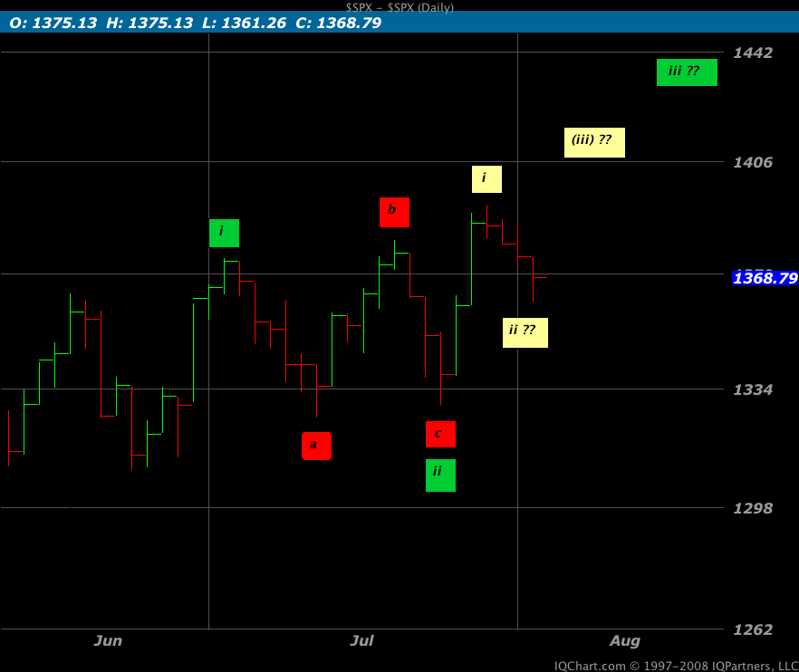This screenshot has height=672, width=799.
Task: Click the green 'i' wave label
Action: (225, 233)
